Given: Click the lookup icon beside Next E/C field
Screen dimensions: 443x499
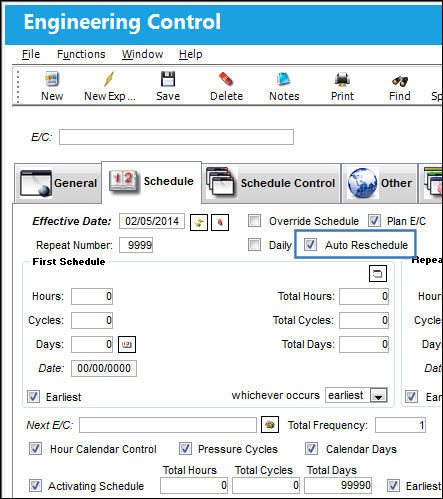Looking at the screenshot, I should click(x=270, y=425).
